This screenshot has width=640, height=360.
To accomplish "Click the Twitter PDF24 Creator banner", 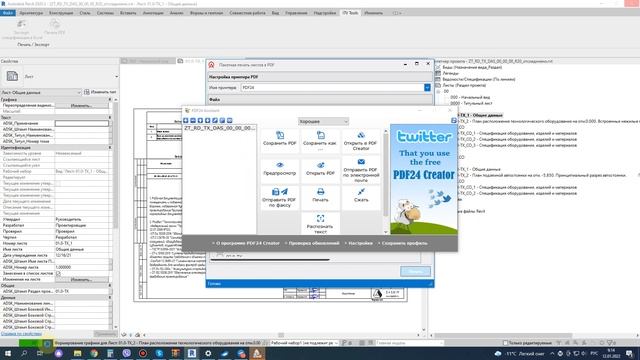I will pyautogui.click(x=424, y=180).
